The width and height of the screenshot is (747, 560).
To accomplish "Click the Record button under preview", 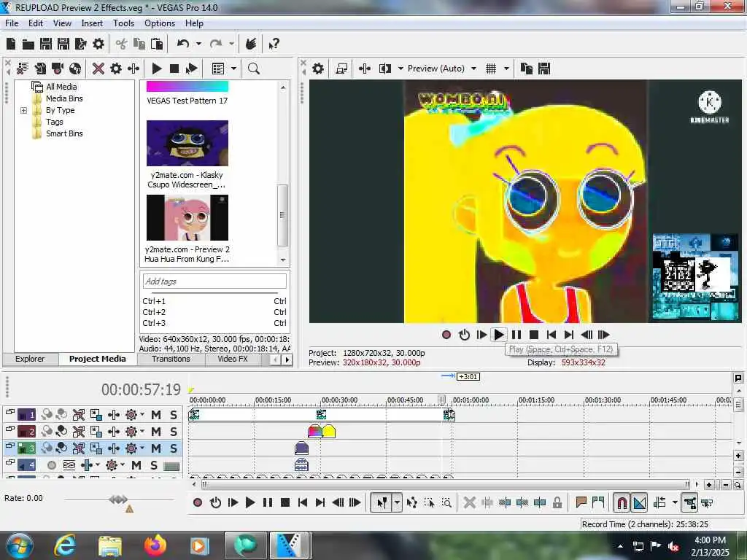I will pos(446,335).
